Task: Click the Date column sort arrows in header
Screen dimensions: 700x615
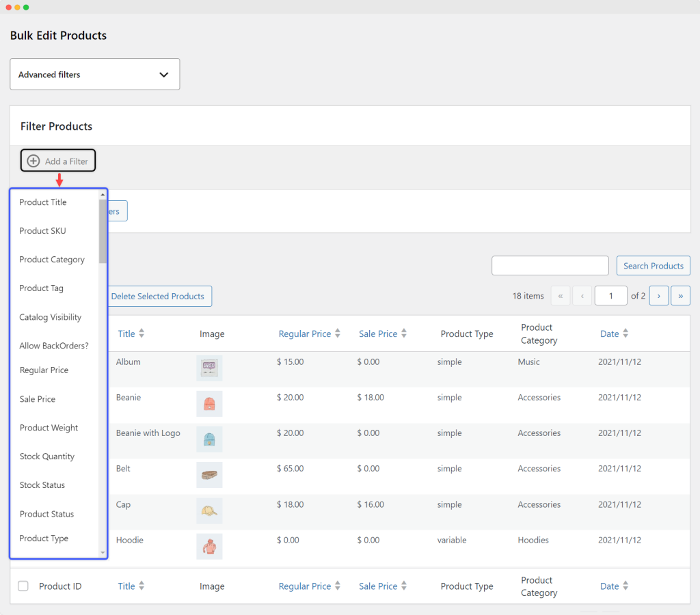Action: pos(625,333)
